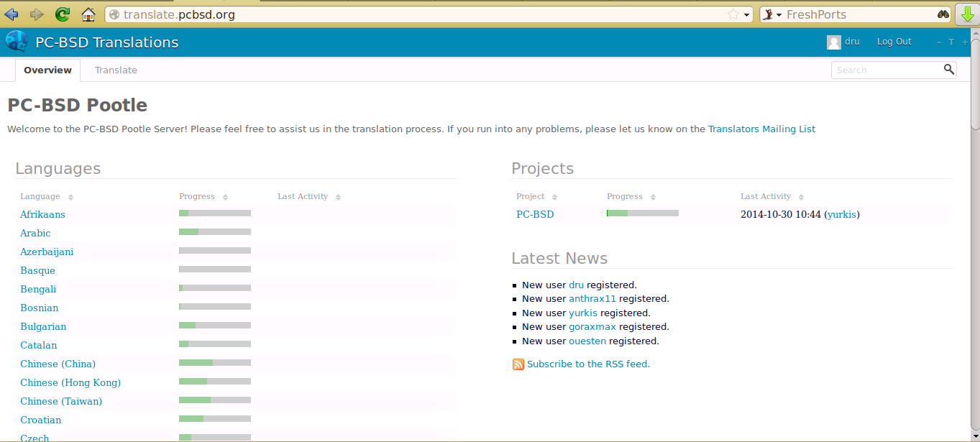Open downloads with green arrow button
The image size is (980, 442).
966,14
